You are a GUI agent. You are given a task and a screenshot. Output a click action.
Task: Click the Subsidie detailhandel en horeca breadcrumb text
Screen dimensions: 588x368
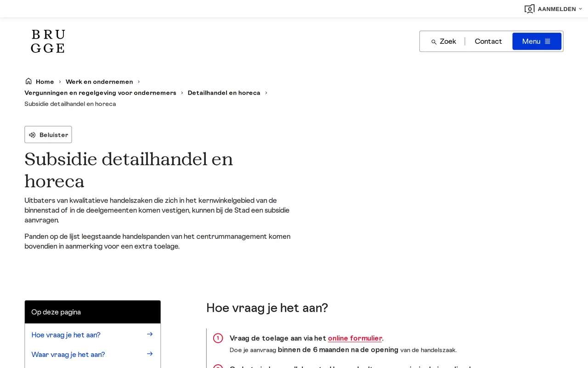(70, 103)
